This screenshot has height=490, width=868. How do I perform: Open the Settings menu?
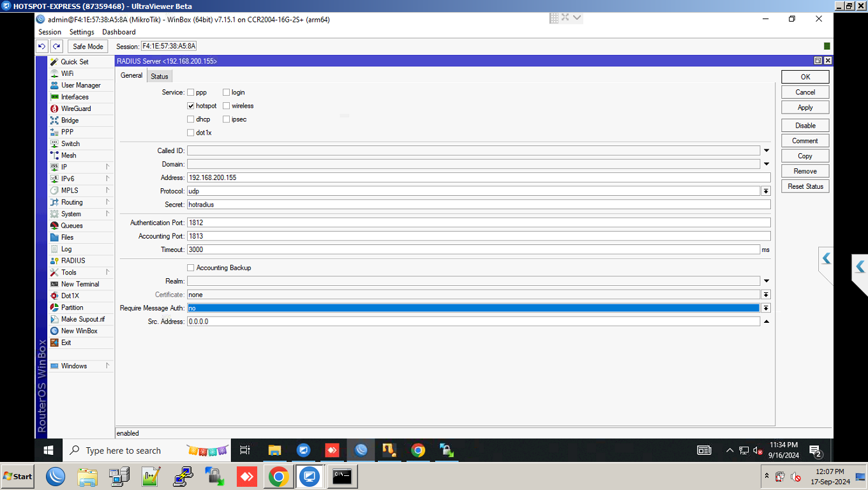point(82,32)
